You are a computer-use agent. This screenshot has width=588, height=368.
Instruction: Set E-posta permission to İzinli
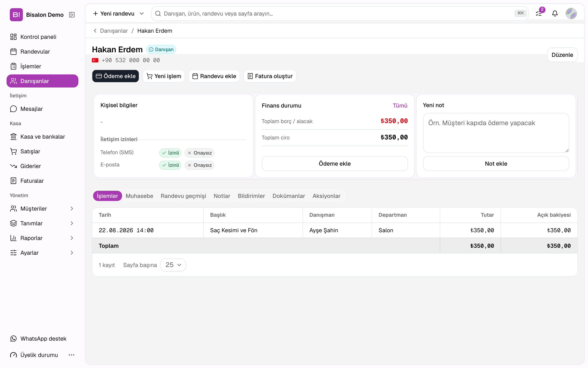click(x=170, y=165)
